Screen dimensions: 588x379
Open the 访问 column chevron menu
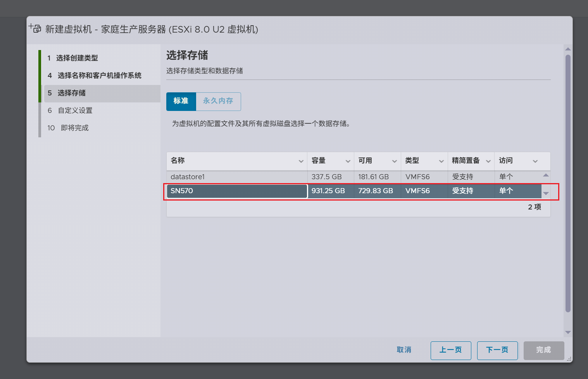[x=535, y=161]
